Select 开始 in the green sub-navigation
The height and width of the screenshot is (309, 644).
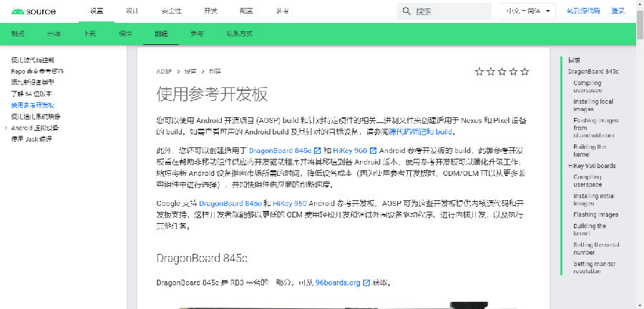(54, 34)
